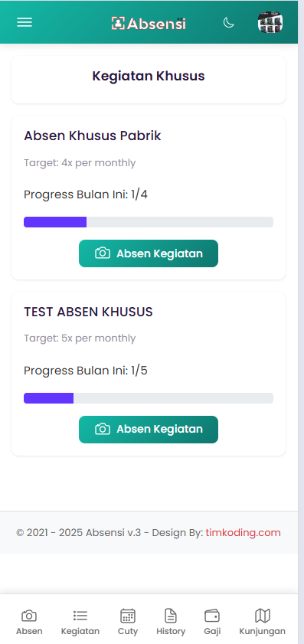Click the TEST ABSEN KHUSUS progress bar
Image resolution: width=304 pixels, height=644 pixels.
point(149,398)
